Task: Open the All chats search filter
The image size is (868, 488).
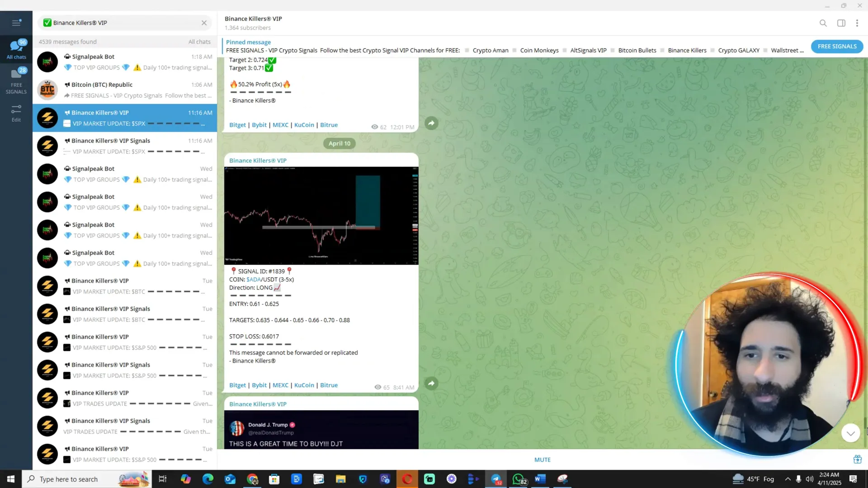Action: pos(199,42)
